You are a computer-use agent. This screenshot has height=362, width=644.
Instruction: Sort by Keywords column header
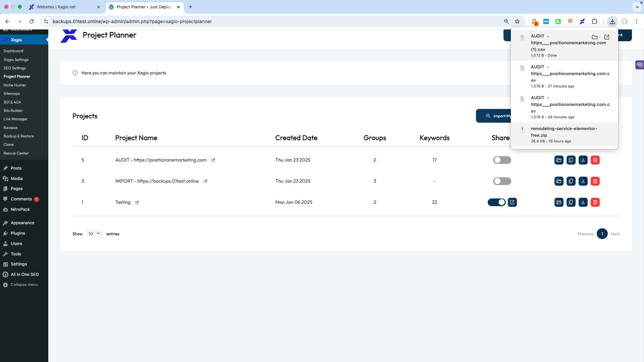click(434, 138)
